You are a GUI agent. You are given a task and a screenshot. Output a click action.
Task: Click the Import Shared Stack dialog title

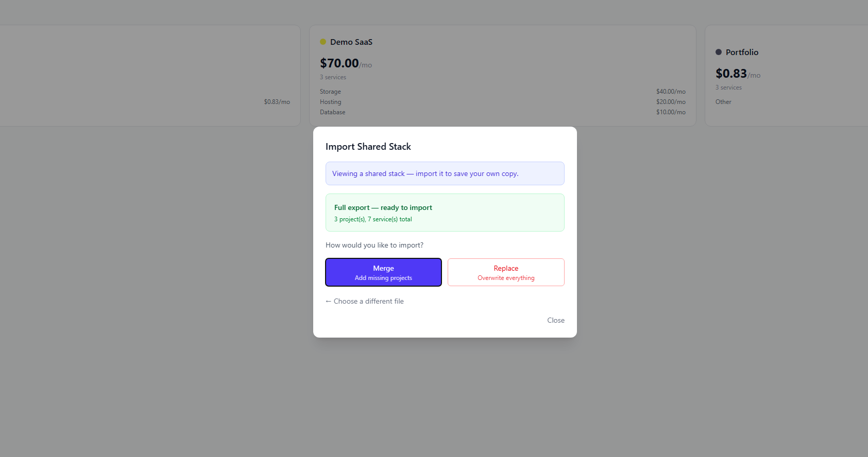368,146
